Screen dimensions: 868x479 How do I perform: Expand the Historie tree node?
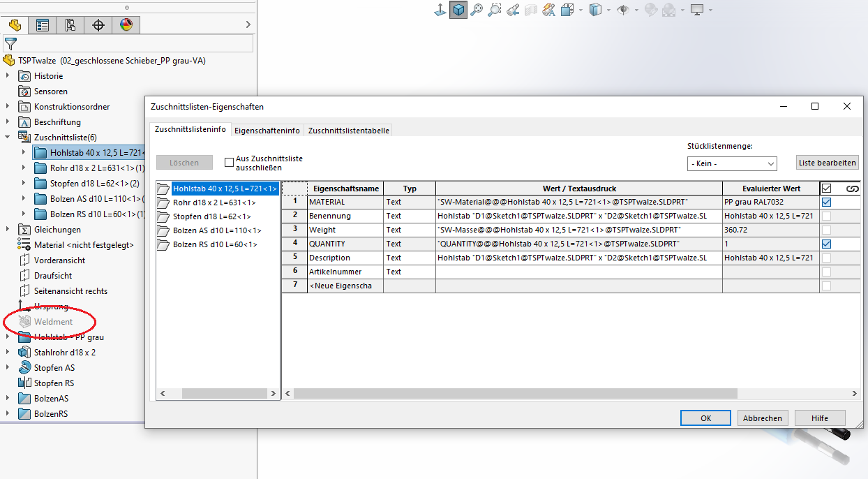point(7,76)
